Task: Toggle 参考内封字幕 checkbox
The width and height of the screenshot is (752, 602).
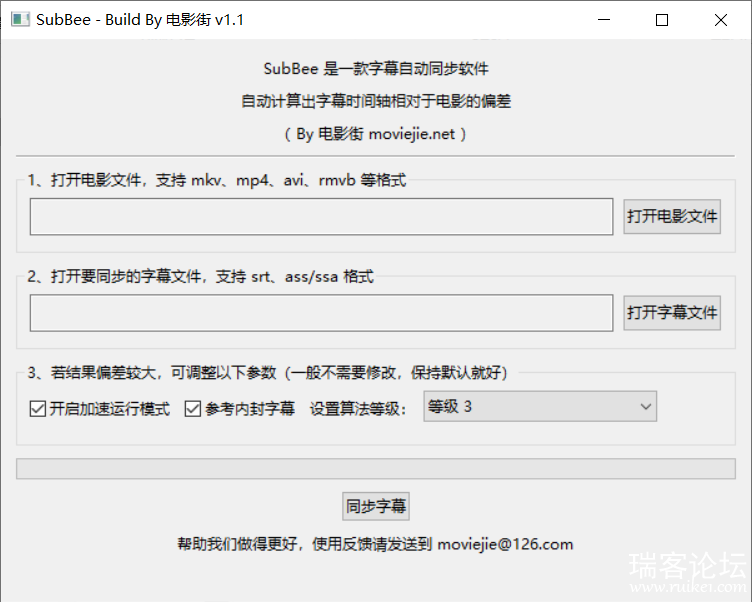Action: point(240,409)
